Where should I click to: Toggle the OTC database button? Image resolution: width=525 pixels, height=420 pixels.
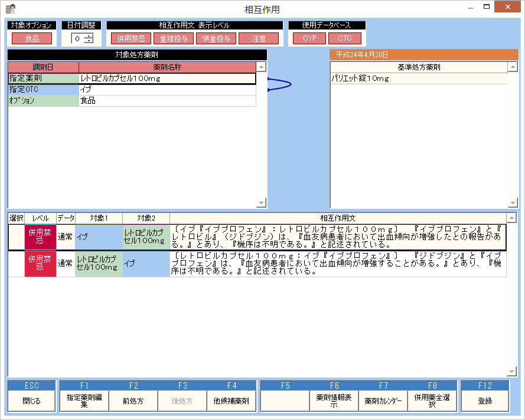pos(344,38)
